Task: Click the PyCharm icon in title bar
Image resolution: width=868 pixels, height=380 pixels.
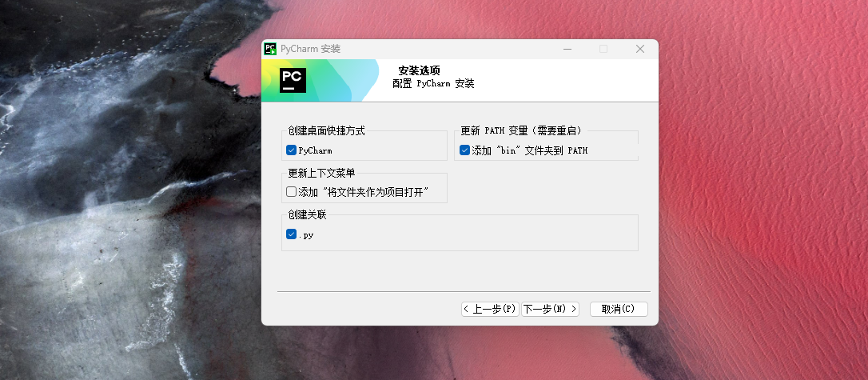Action: coord(270,49)
